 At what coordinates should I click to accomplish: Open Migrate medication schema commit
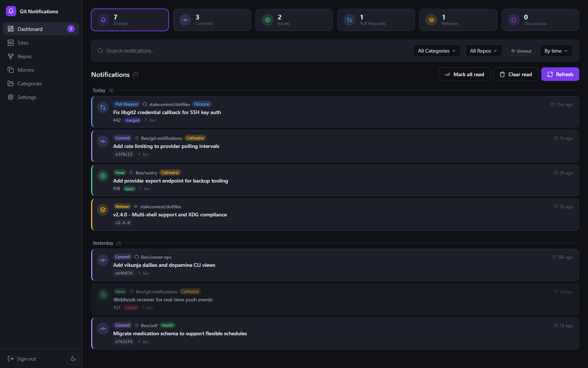(x=335, y=333)
